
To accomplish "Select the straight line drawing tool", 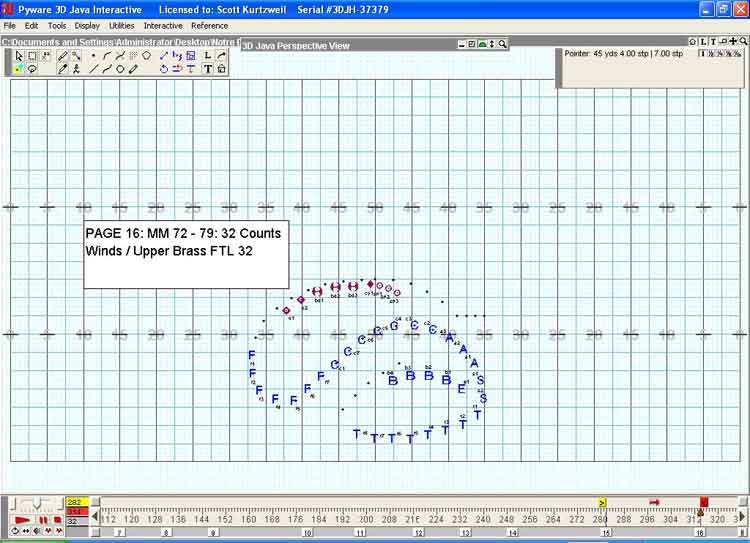I will point(94,70).
